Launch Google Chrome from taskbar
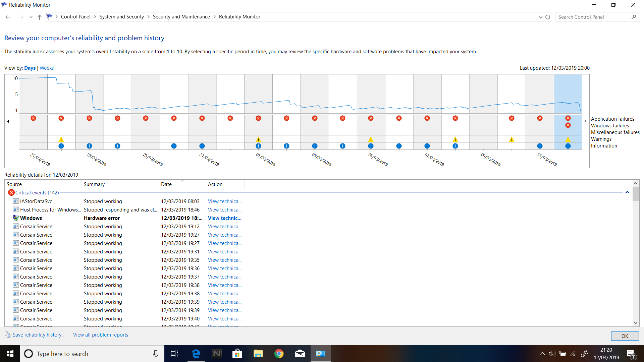 pyautogui.click(x=279, y=354)
